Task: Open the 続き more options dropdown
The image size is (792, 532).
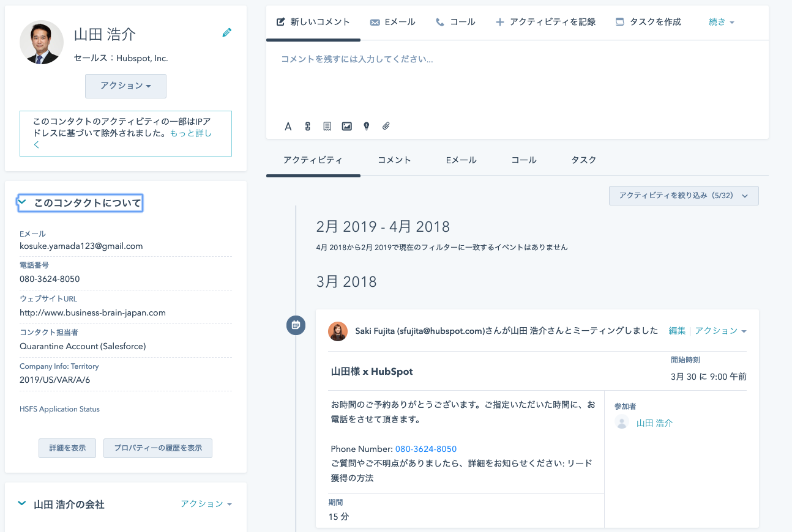Action: click(721, 22)
